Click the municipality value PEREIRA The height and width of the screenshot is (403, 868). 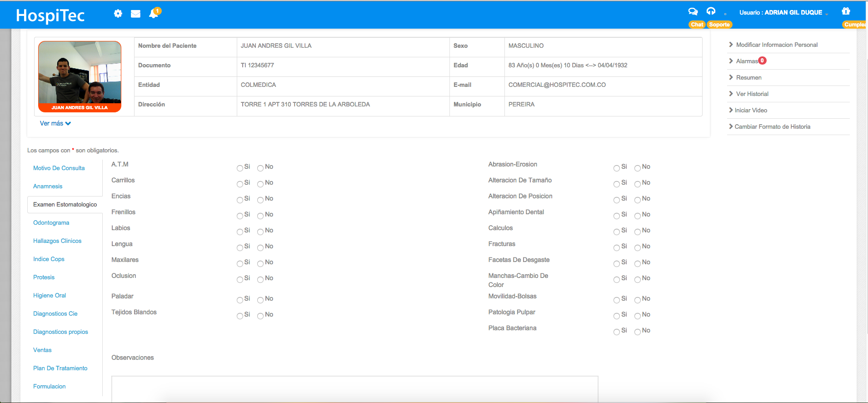(521, 105)
